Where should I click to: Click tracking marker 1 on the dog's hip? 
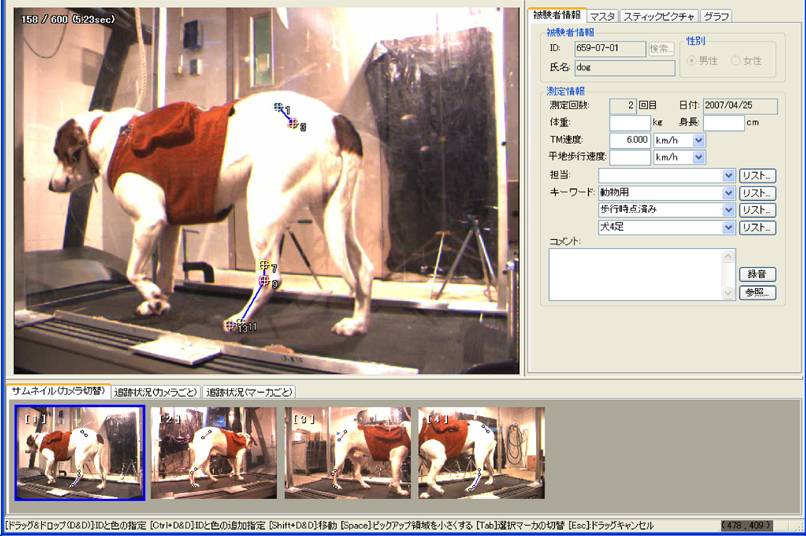(x=279, y=106)
